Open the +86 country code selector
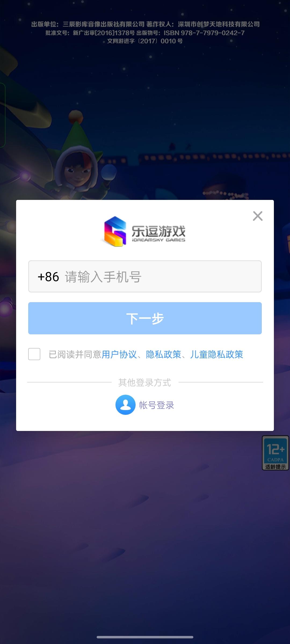Viewport: 290px width, 644px height. [x=48, y=277]
